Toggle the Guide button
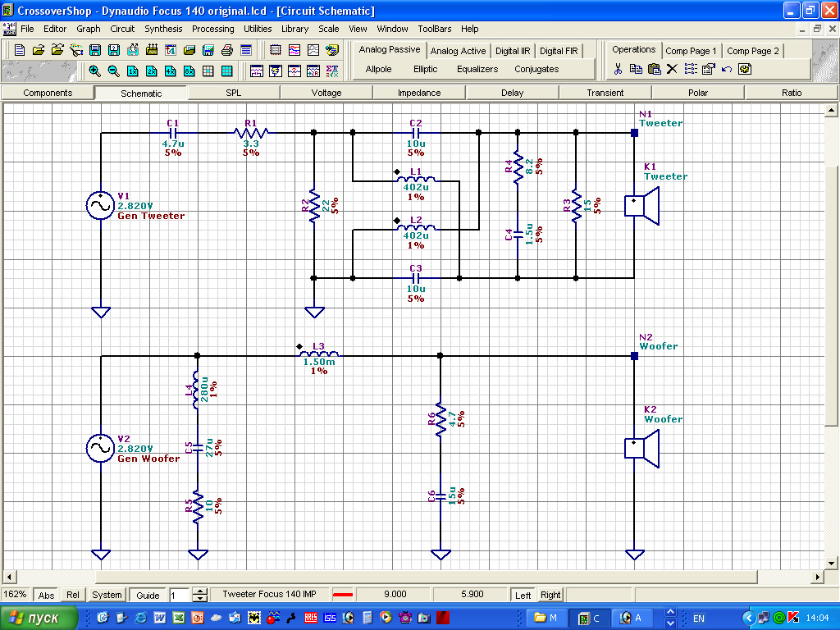 148,596
